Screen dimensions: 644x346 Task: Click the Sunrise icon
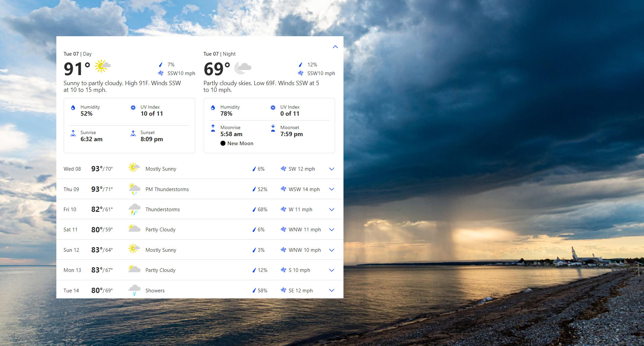tap(73, 133)
